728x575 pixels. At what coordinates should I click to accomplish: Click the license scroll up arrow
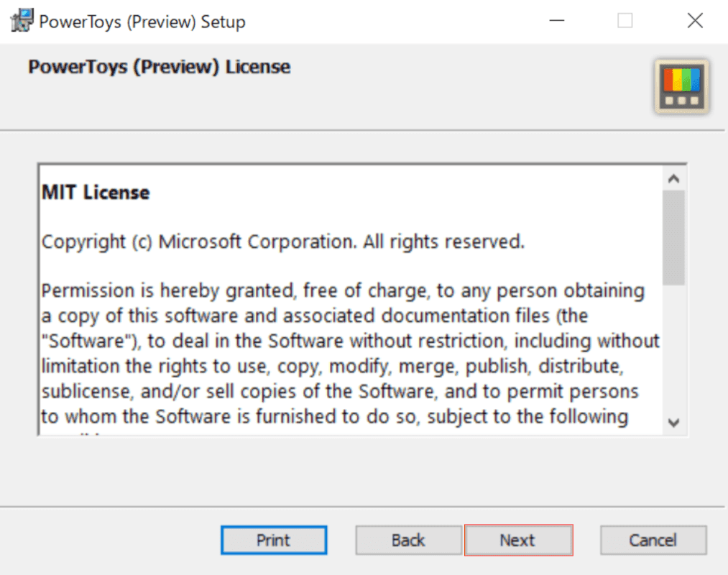pyautogui.click(x=673, y=179)
